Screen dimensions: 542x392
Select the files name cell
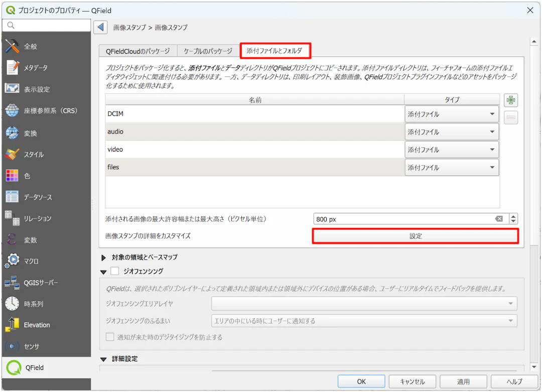pos(255,167)
